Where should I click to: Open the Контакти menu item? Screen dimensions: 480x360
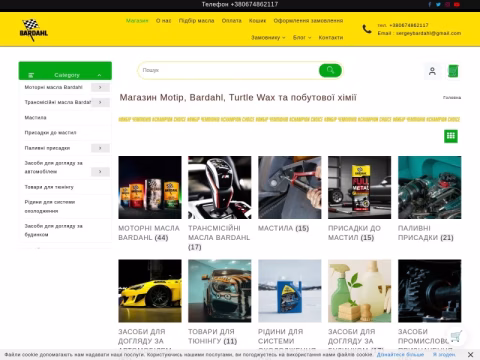pos(331,38)
